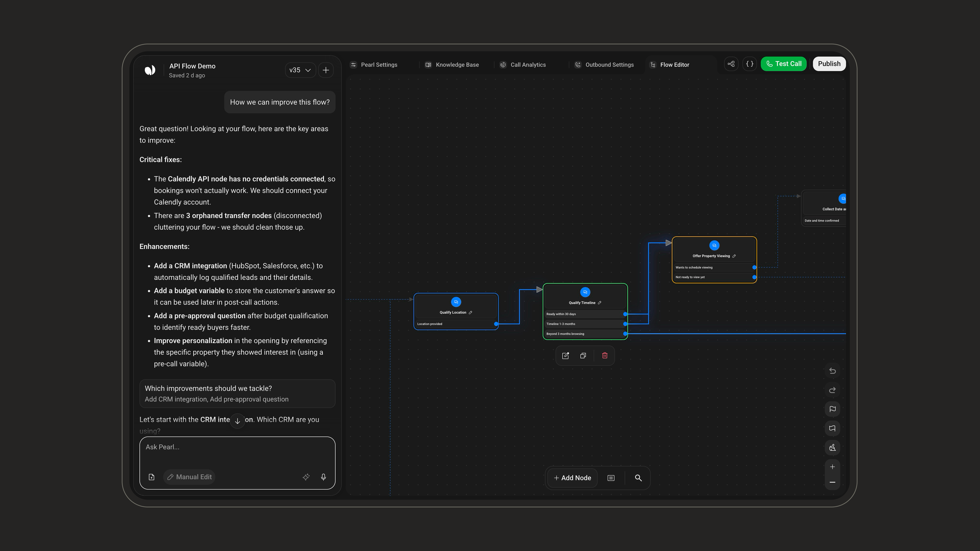Click the Publish button
This screenshot has width=980, height=551.
[x=829, y=64]
